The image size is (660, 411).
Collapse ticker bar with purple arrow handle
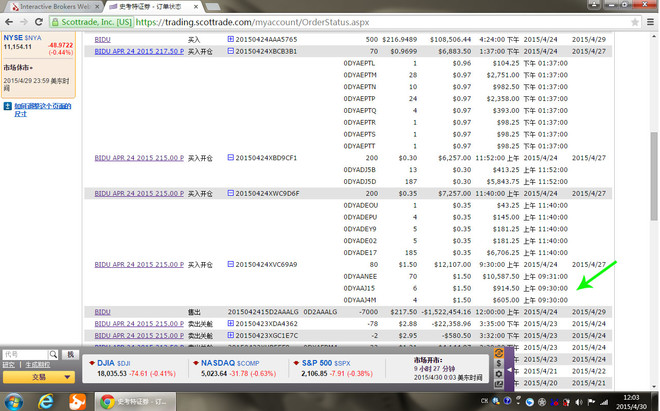pos(509,369)
